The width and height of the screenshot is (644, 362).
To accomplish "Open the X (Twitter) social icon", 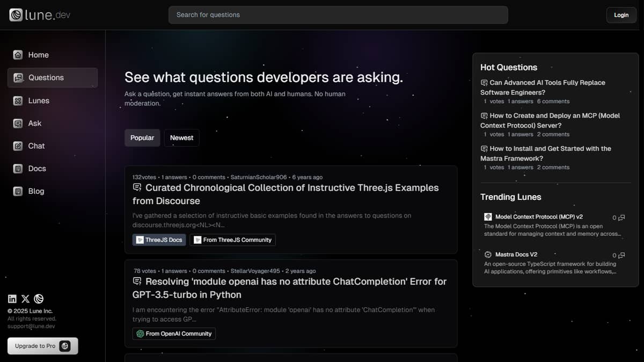I will tap(26, 299).
